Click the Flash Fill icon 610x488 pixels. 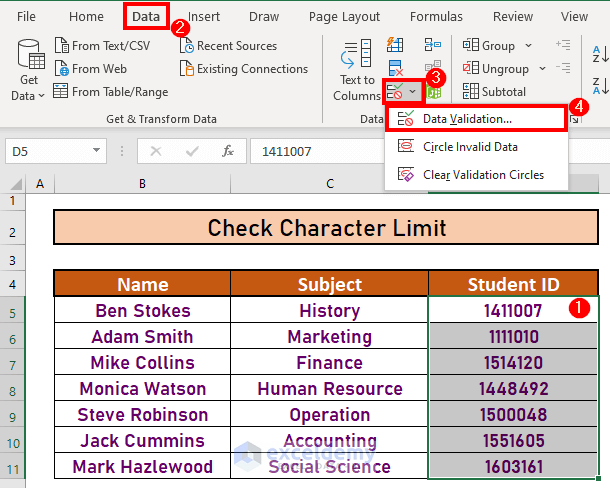(395, 45)
